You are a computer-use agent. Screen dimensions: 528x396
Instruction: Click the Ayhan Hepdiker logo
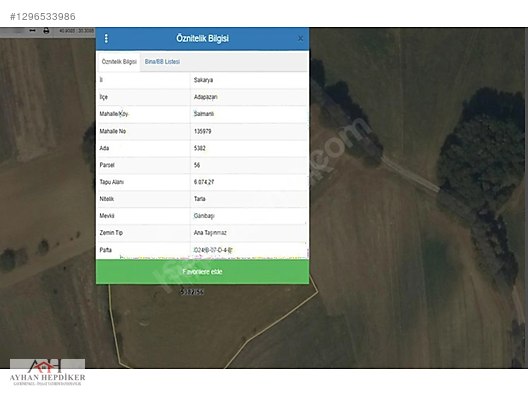47,373
